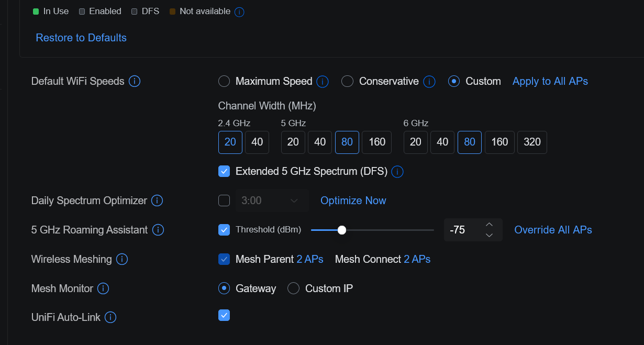Open the 3:00 optimizer time dropdown
Screen dimensions: 644x345
(269, 201)
